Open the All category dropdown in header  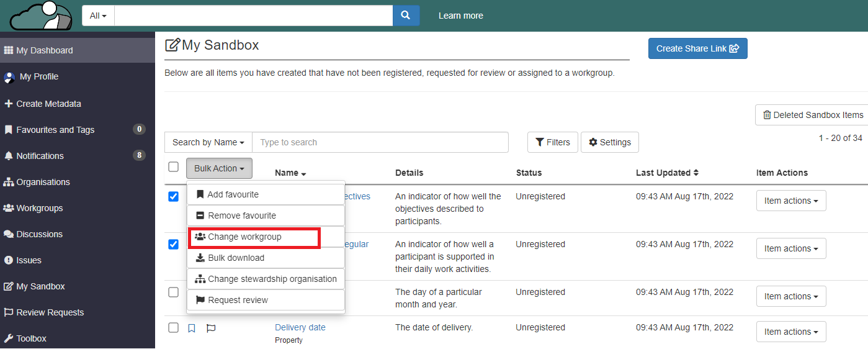coord(98,16)
